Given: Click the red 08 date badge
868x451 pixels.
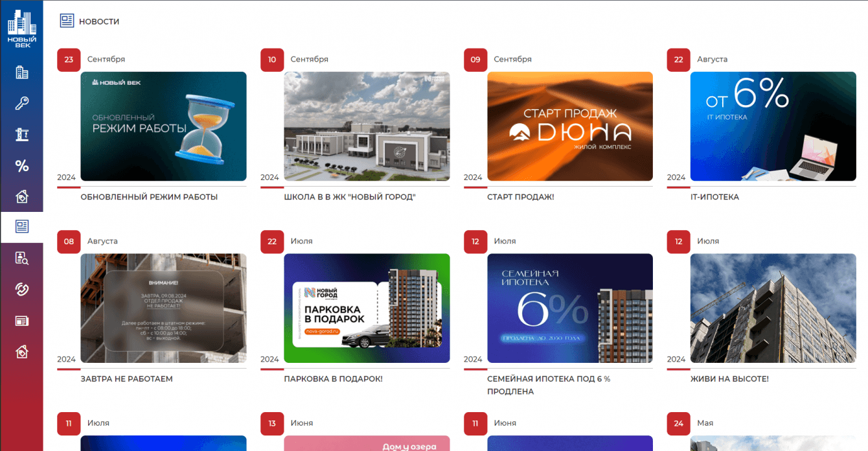Looking at the screenshot, I should click(x=69, y=242).
